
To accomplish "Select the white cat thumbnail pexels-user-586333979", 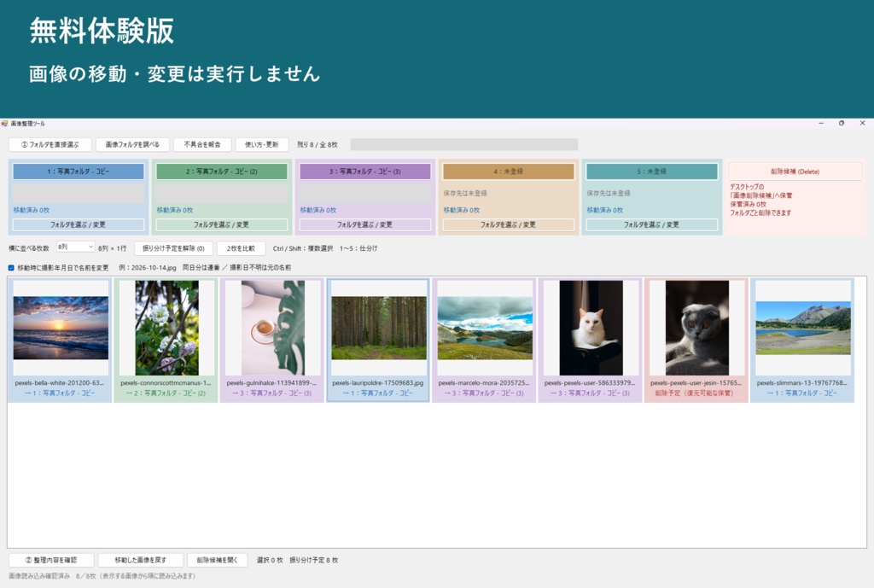I will coord(591,328).
